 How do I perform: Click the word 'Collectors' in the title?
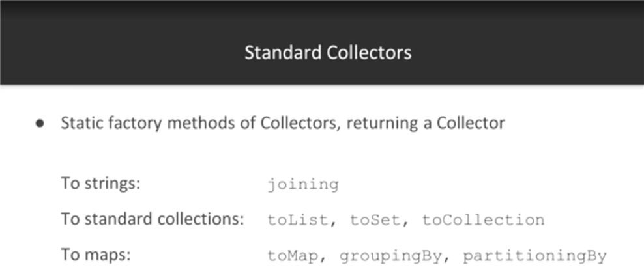click(369, 53)
